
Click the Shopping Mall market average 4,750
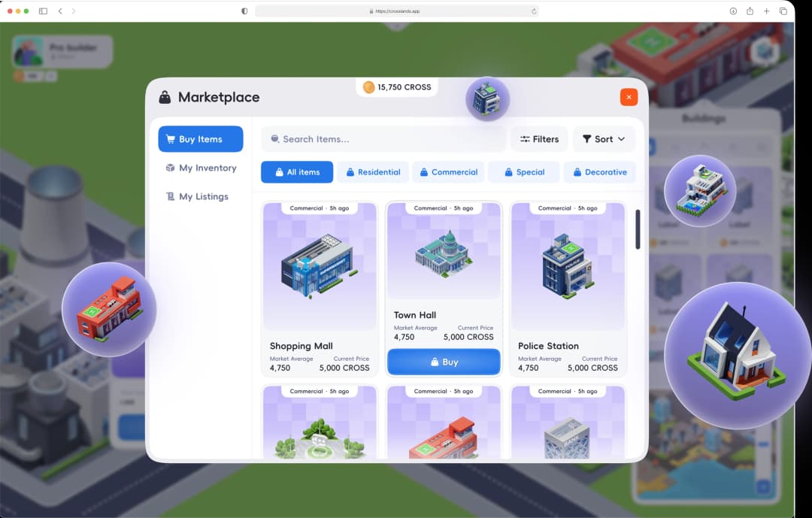pos(280,368)
